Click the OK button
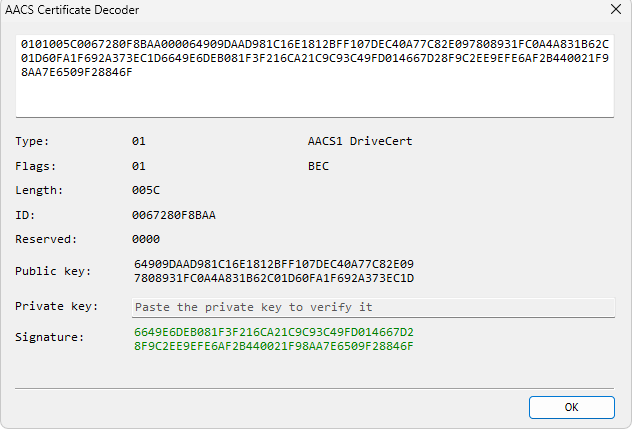The width and height of the screenshot is (632, 433). [x=571, y=407]
